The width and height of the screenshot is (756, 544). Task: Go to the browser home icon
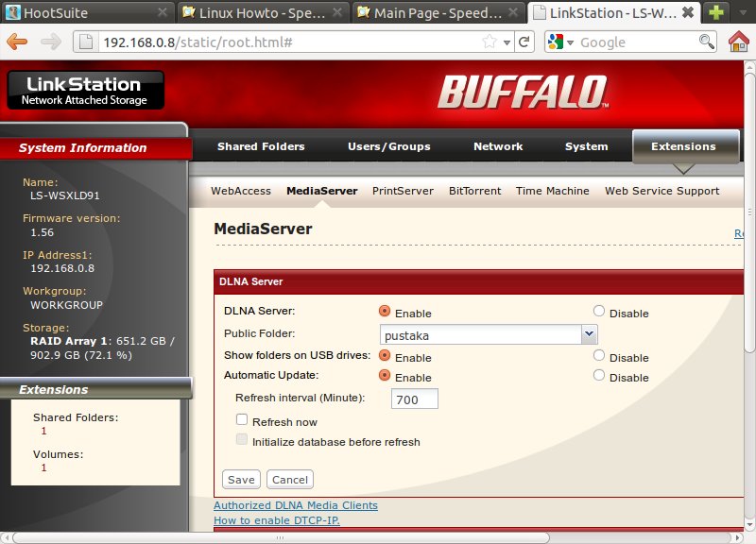point(739,42)
